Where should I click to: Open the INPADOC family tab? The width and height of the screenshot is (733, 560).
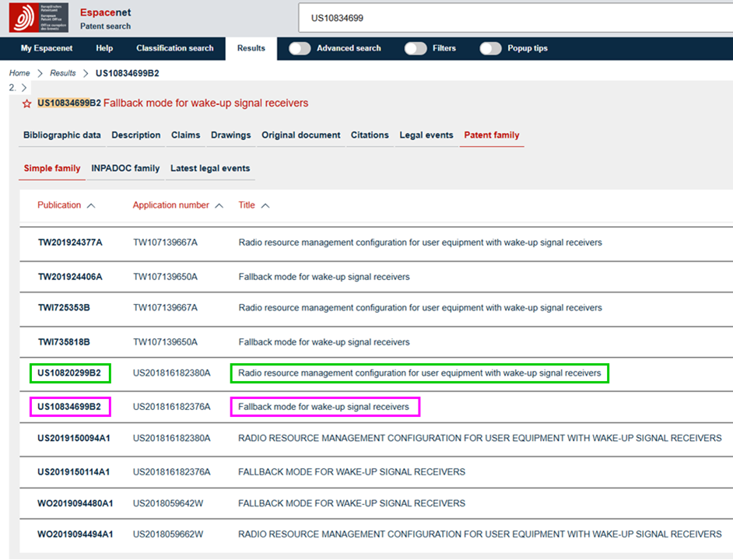click(x=125, y=168)
